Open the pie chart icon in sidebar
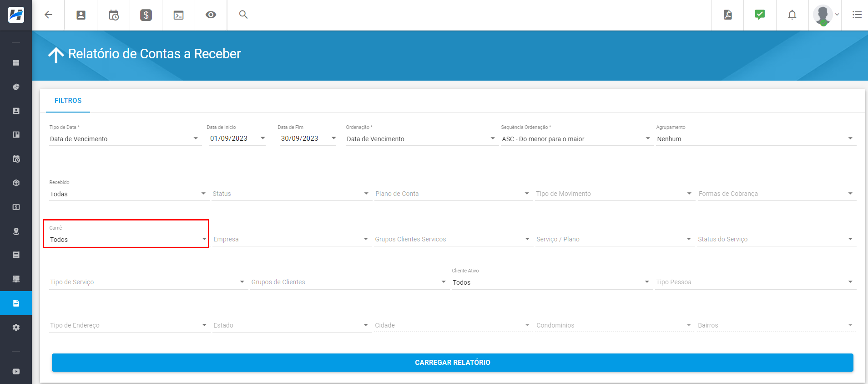This screenshot has height=384, width=868. [x=16, y=87]
